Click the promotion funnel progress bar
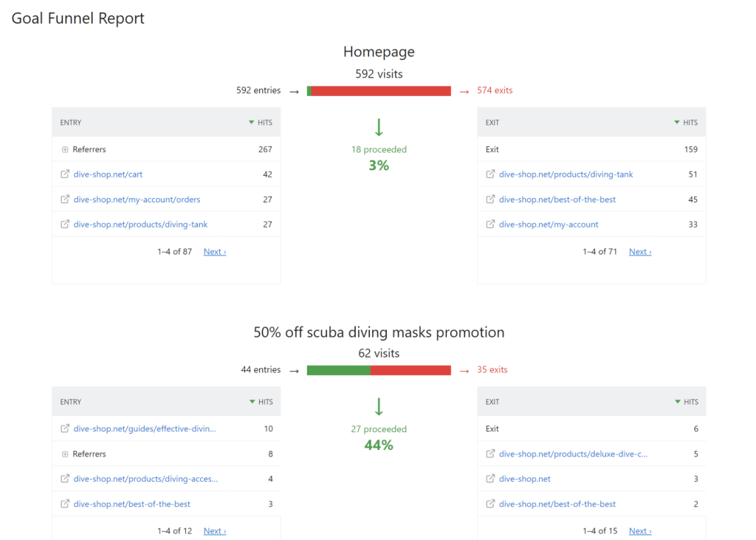756x540 pixels. coord(379,369)
